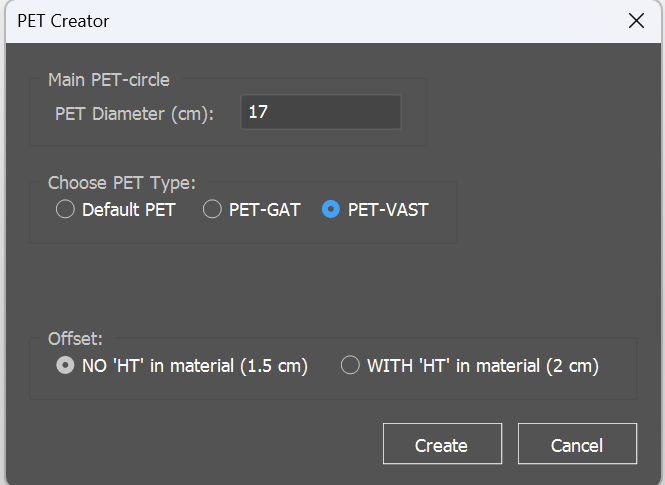The image size is (665, 485).
Task: Place cursor on the value 17
Action: [x=258, y=113]
